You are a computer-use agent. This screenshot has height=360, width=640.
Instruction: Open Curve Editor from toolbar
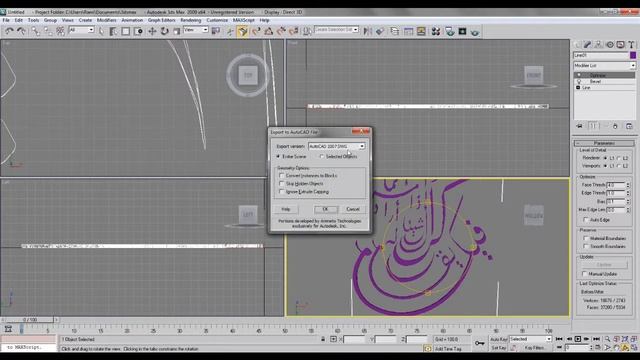coord(408,31)
